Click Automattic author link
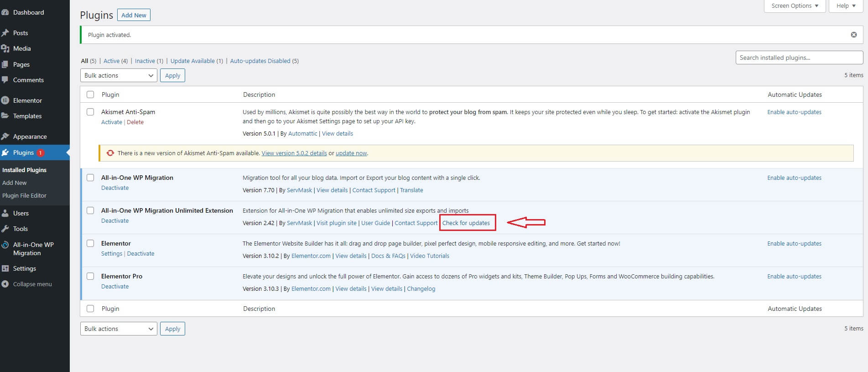Viewport: 868px width, 372px height. pyautogui.click(x=302, y=133)
